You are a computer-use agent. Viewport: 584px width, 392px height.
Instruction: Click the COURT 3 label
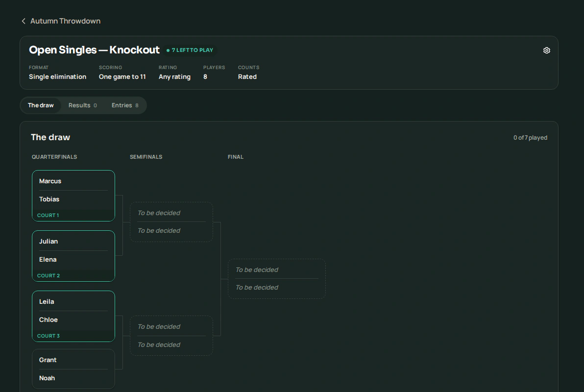(x=49, y=336)
